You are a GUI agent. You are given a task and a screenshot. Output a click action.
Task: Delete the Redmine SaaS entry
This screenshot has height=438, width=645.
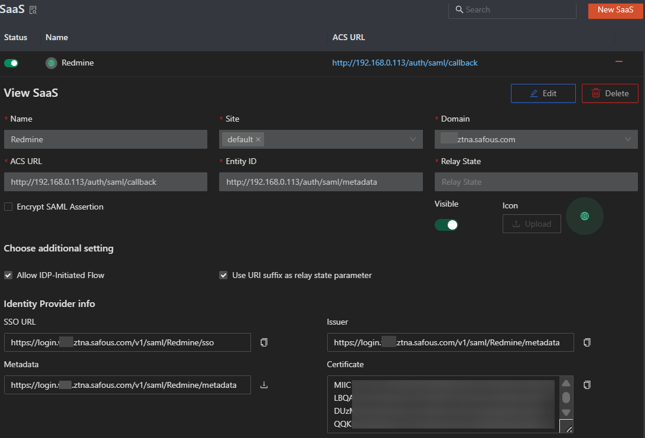[610, 93]
